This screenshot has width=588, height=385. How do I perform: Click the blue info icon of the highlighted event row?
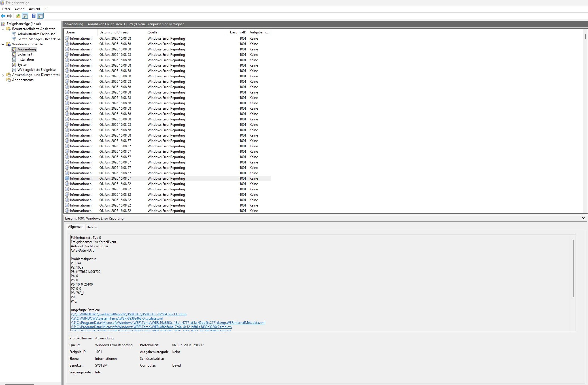pyautogui.click(x=67, y=178)
